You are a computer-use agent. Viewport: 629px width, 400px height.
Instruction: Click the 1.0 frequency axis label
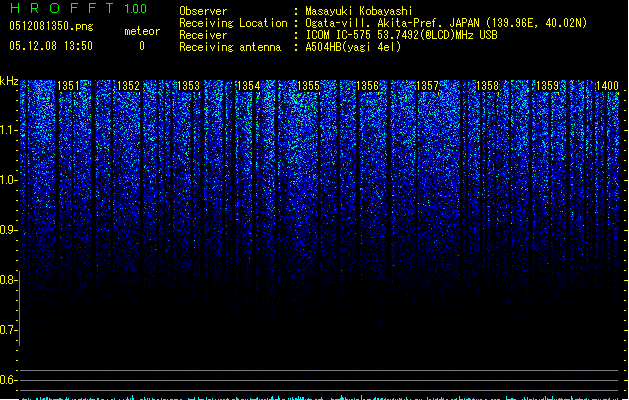[9, 180]
